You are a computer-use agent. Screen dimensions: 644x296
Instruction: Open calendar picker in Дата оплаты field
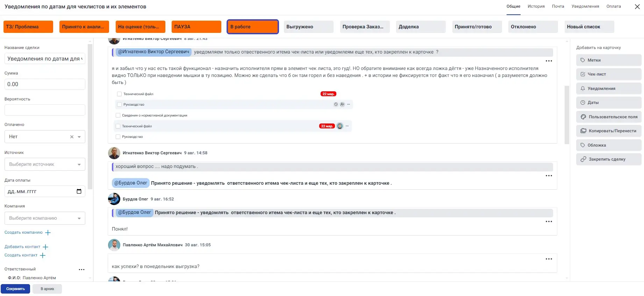[x=79, y=191]
